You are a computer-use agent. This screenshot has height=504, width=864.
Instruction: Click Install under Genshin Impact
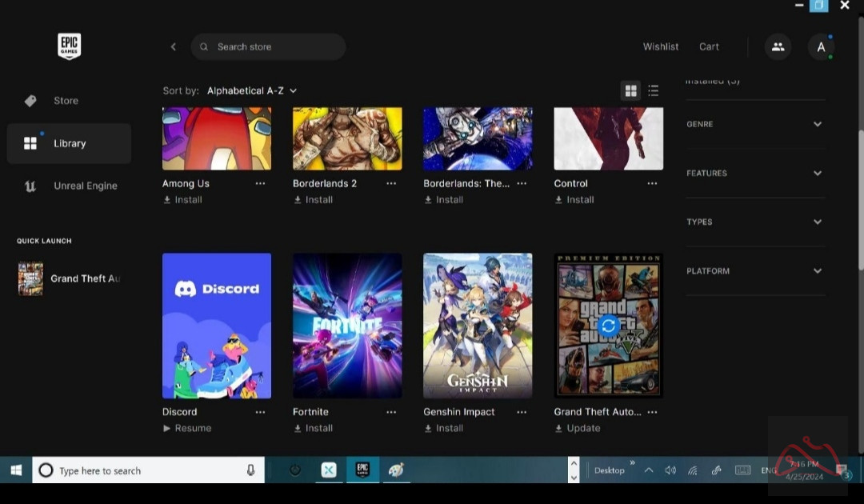pos(449,428)
